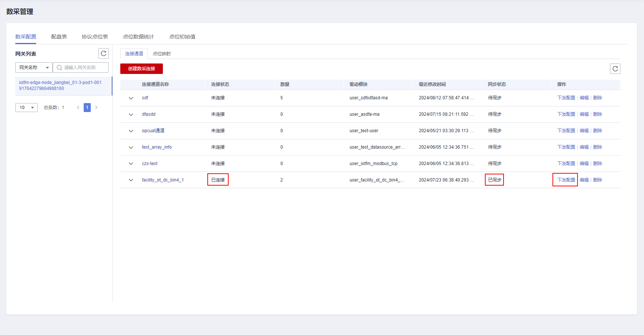Switch to the 点位数据统计 tab
This screenshot has height=335, width=644.
click(138, 37)
